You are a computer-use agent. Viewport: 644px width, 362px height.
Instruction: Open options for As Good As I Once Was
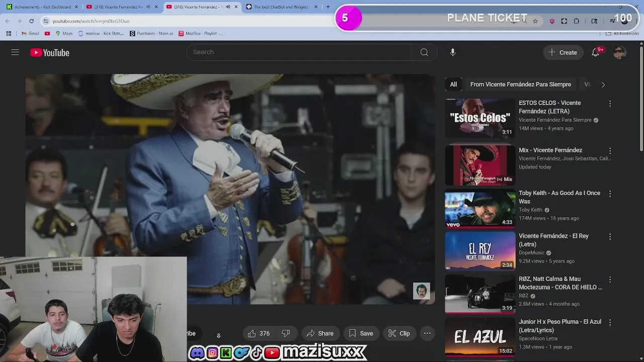click(610, 194)
